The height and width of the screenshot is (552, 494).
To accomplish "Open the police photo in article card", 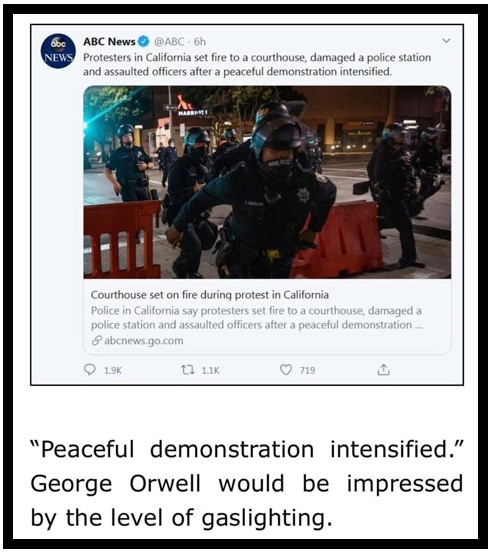I will pos(267,182).
